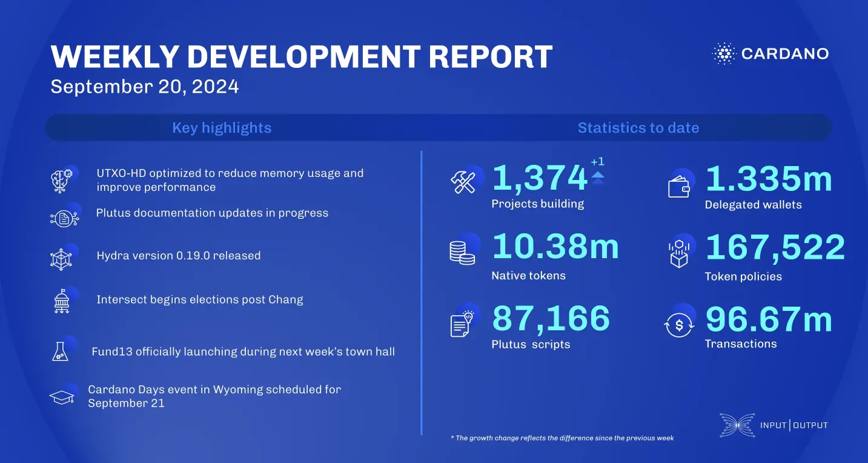
Task: Click the dollar circulation icon beside Transactions
Action: pos(679,325)
